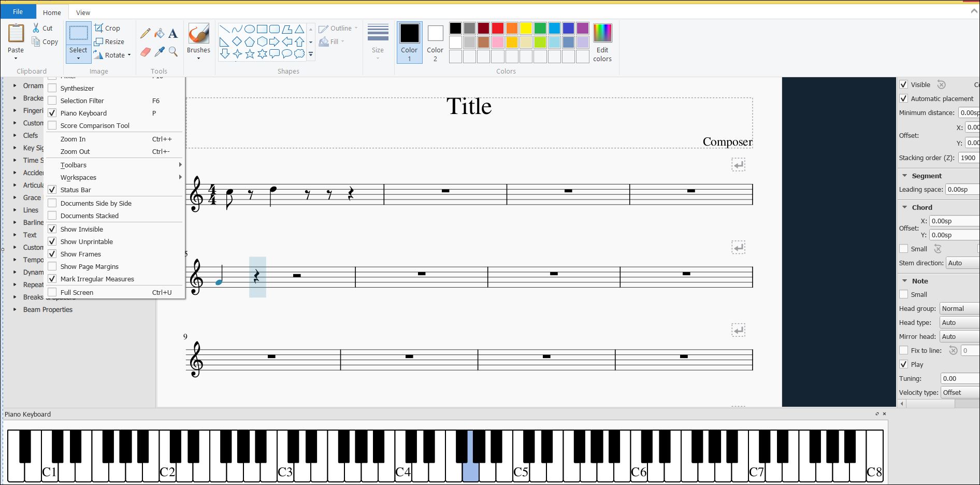980x485 pixels.
Task: Select the Crop tool
Action: [108, 28]
